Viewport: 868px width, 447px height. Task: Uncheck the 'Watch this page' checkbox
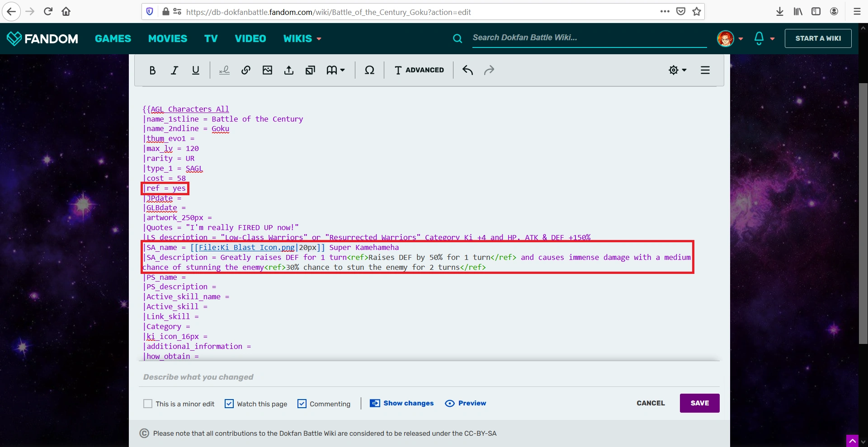point(229,404)
